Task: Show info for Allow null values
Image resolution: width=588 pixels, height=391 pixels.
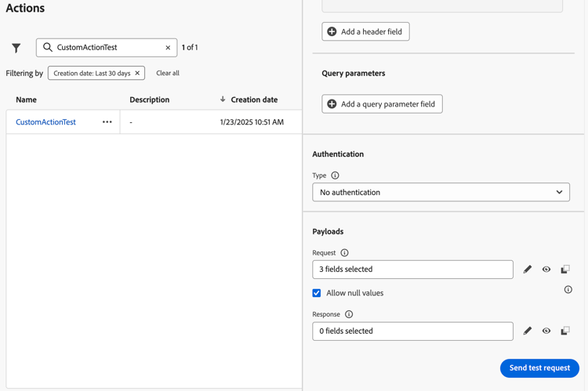Action: pos(568,290)
